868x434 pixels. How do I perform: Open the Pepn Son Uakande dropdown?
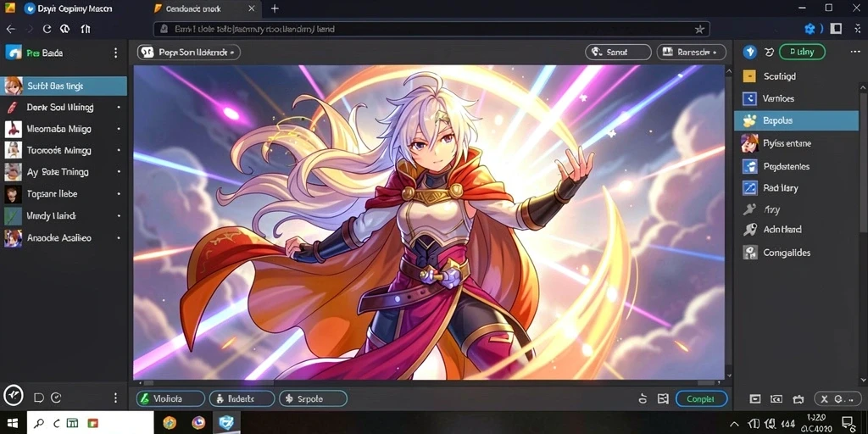189,53
